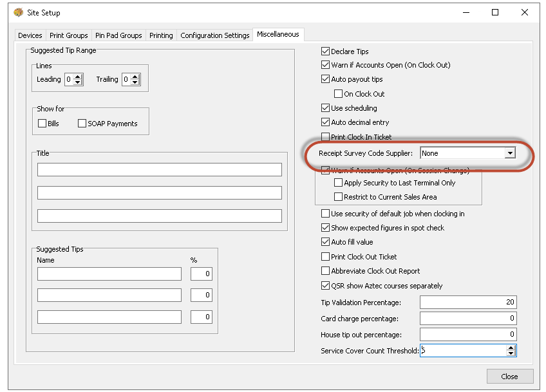Click the Tip Validation Percentage field
The image size is (546, 392).
[468, 302]
